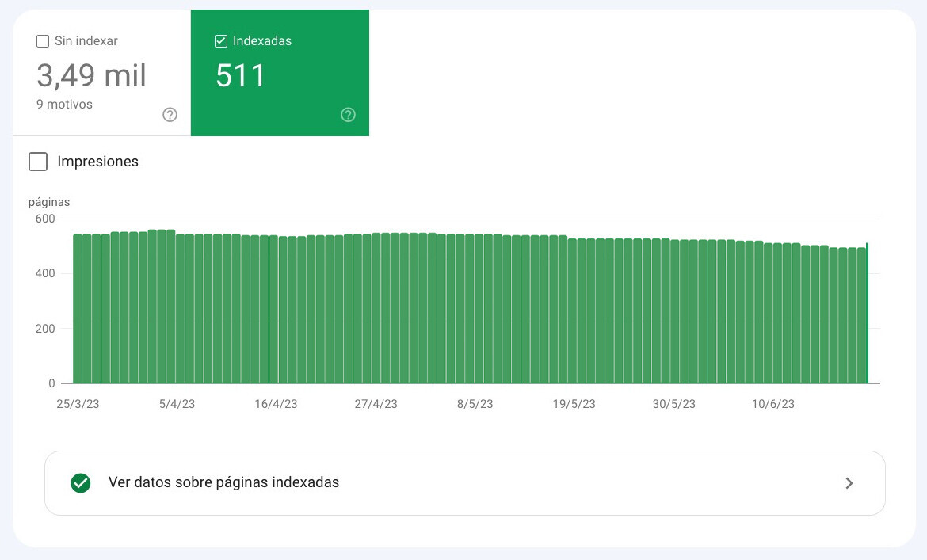Open help icon on Indexadas card
Viewport: 927px width, 560px height.
pos(348,115)
